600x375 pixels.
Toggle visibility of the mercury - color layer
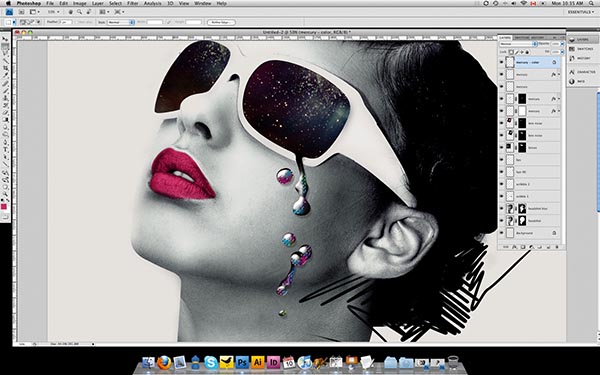tap(501, 62)
